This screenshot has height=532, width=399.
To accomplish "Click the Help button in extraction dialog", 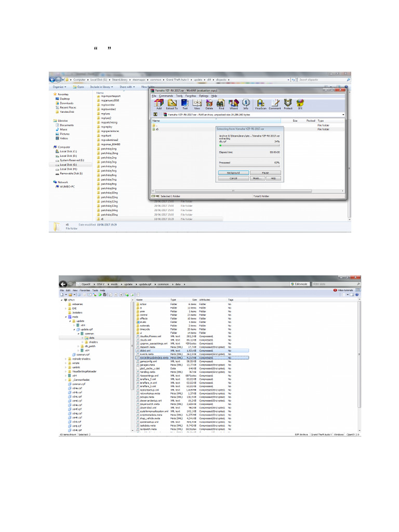I will (273, 178).
